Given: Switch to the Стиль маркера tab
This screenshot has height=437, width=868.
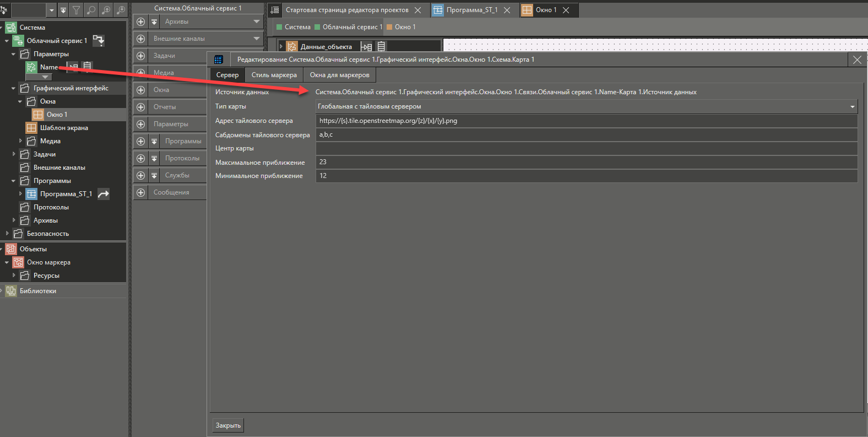Looking at the screenshot, I should pos(274,75).
